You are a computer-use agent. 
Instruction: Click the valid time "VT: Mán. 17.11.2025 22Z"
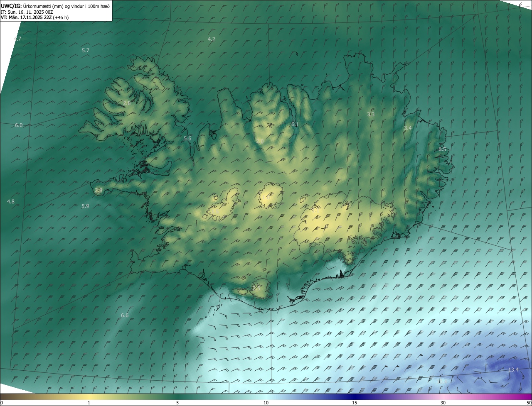tap(26, 17)
